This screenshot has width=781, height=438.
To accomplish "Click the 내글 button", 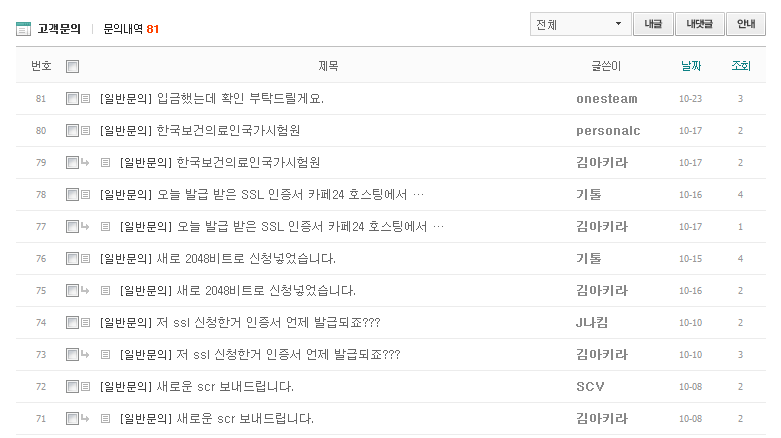I will pyautogui.click(x=653, y=24).
